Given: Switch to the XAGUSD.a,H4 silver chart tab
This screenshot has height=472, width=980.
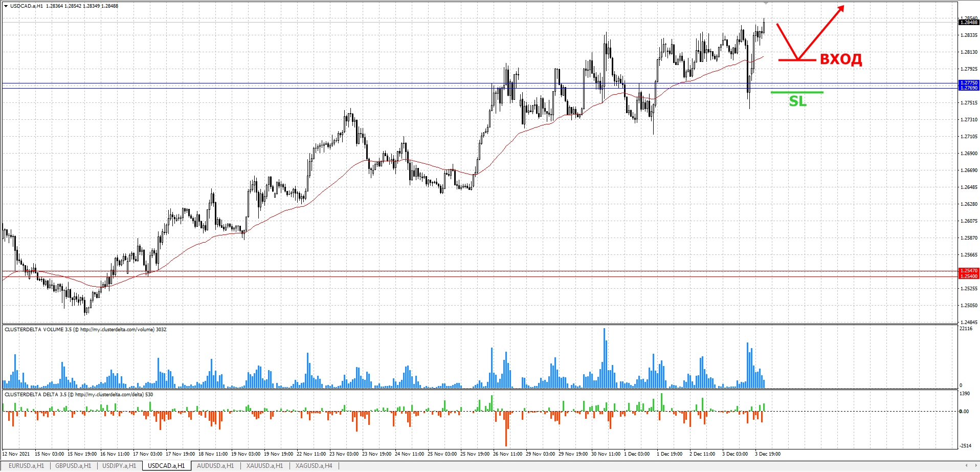Looking at the screenshot, I should (314, 466).
